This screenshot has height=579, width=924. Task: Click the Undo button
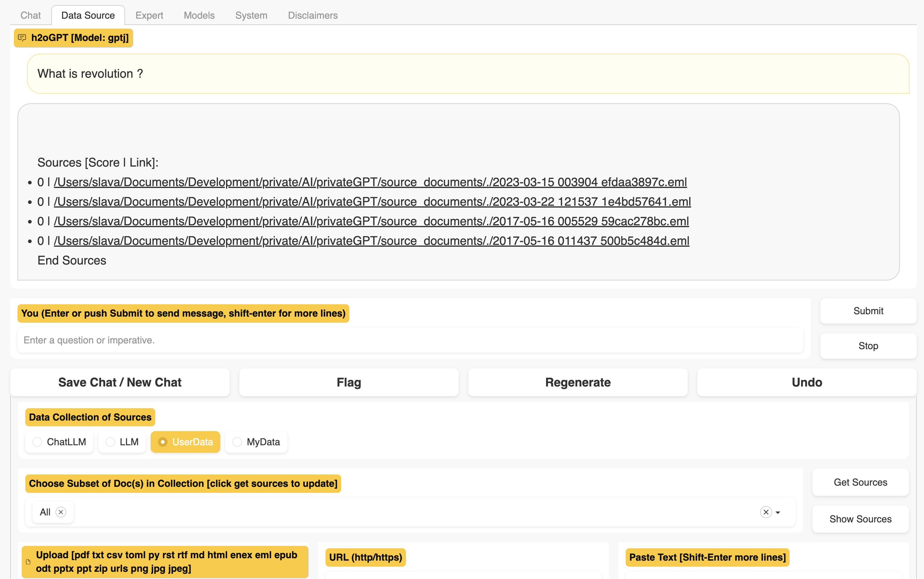coord(806,382)
